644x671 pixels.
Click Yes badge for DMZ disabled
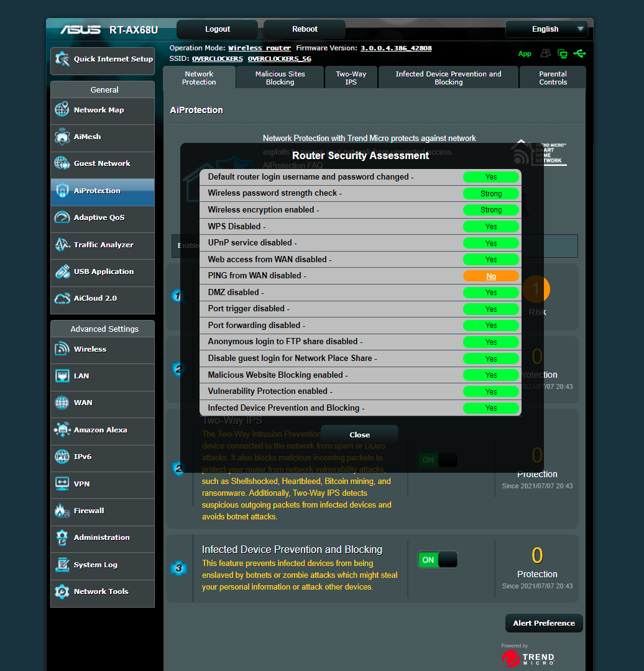pyautogui.click(x=491, y=293)
